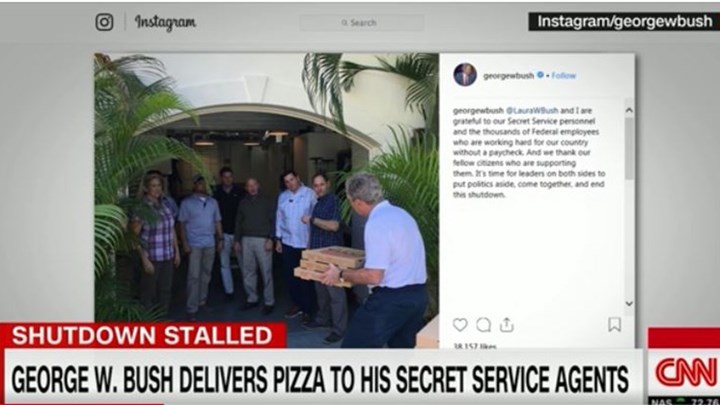The height and width of the screenshot is (405, 720).
Task: Click the Instagram camera logo icon
Action: (104, 22)
